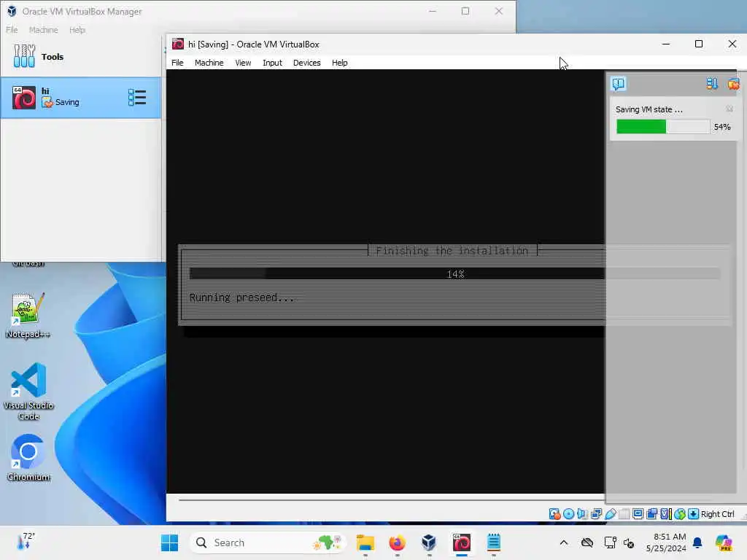Open File Explorer from the taskbar
This screenshot has height=560, width=747.
[365, 542]
